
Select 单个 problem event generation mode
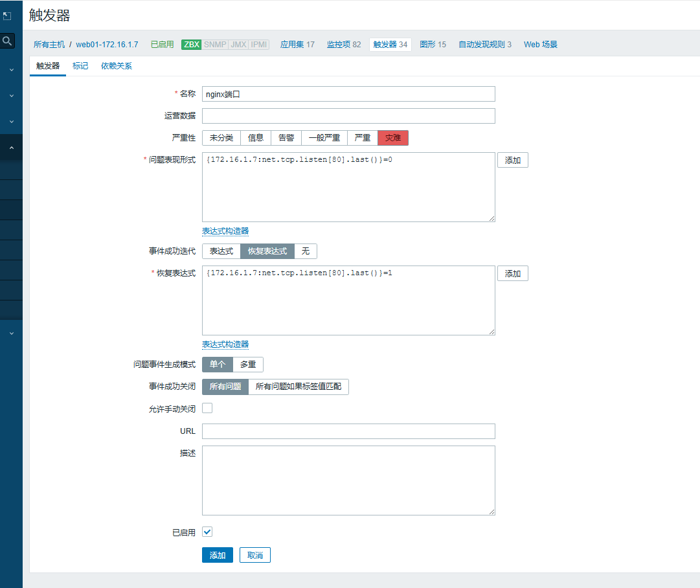click(218, 365)
